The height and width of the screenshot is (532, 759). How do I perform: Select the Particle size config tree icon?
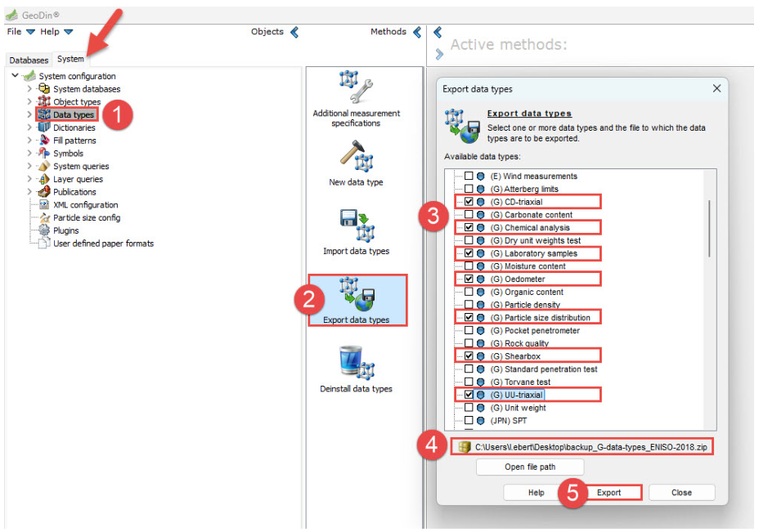click(44, 218)
